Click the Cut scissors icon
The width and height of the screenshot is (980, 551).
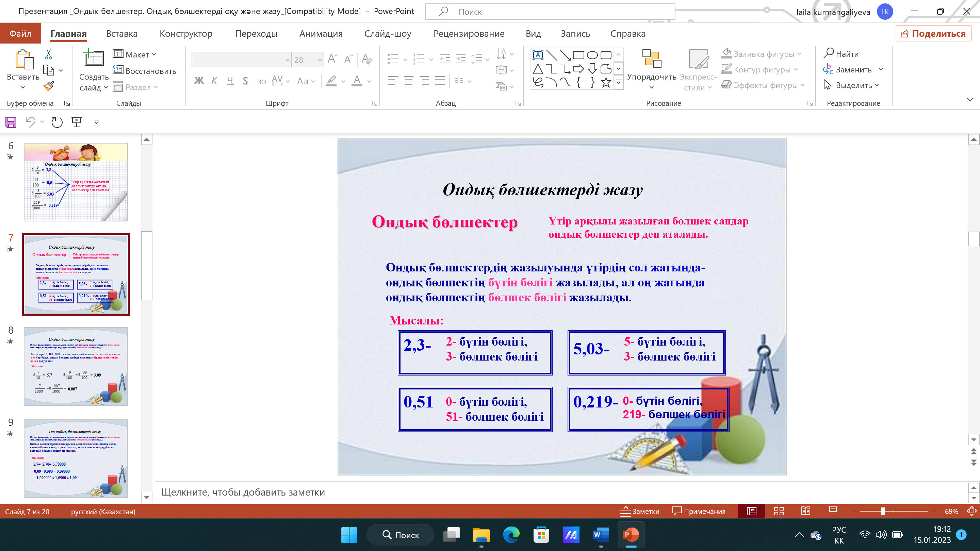coord(48,54)
